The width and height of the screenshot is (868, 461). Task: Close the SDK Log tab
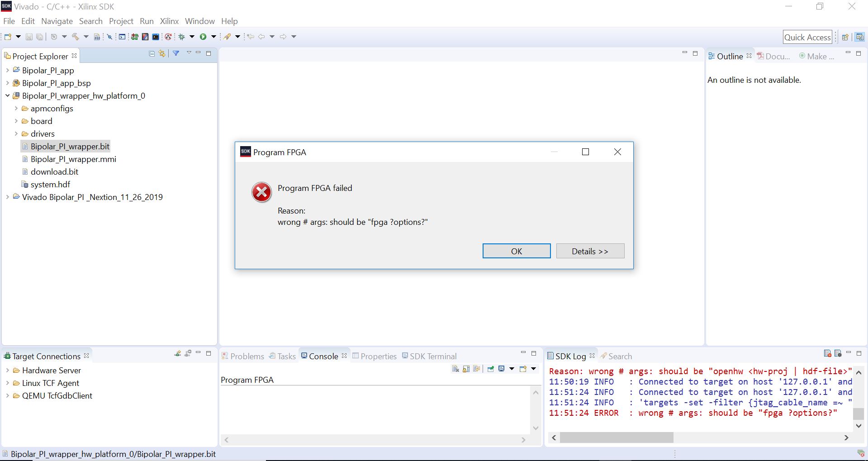tap(592, 356)
